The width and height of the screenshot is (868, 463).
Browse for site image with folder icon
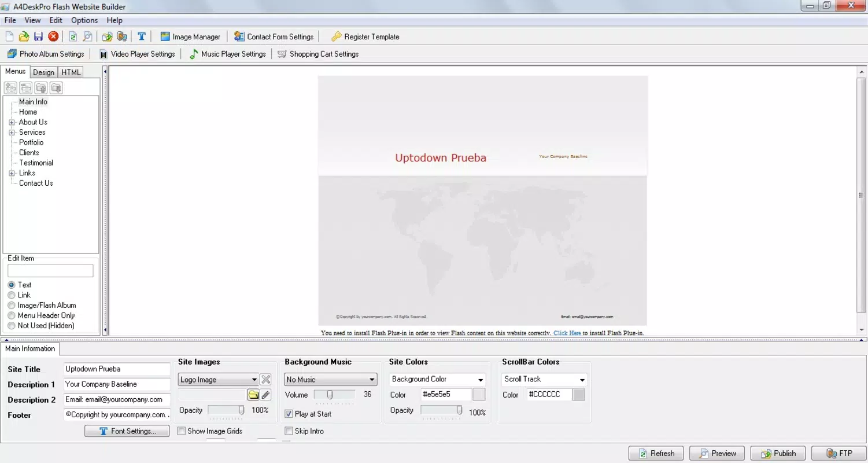click(253, 395)
